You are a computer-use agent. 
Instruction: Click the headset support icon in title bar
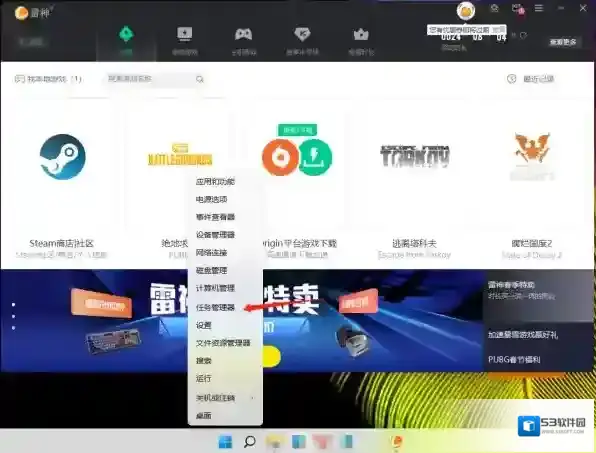(494, 8)
